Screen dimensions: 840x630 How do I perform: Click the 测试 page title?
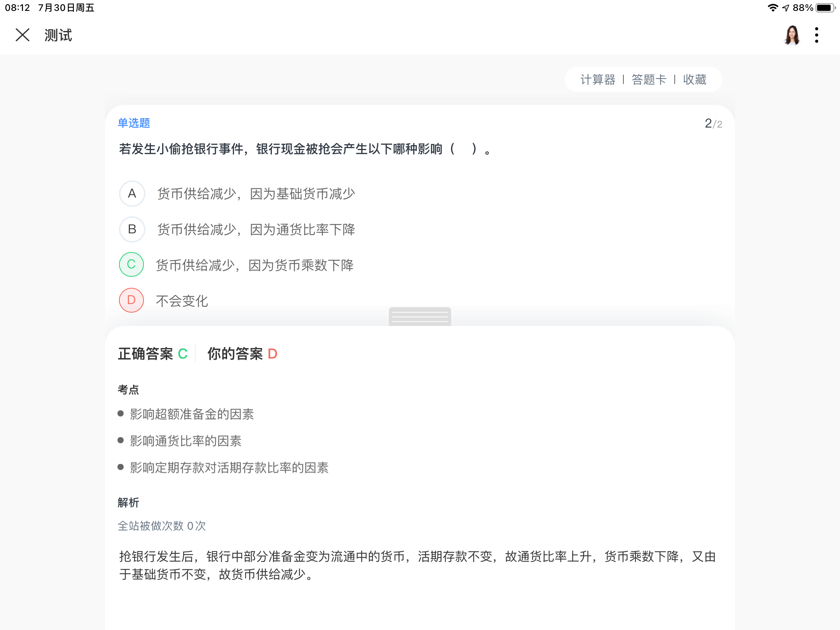[x=58, y=35]
